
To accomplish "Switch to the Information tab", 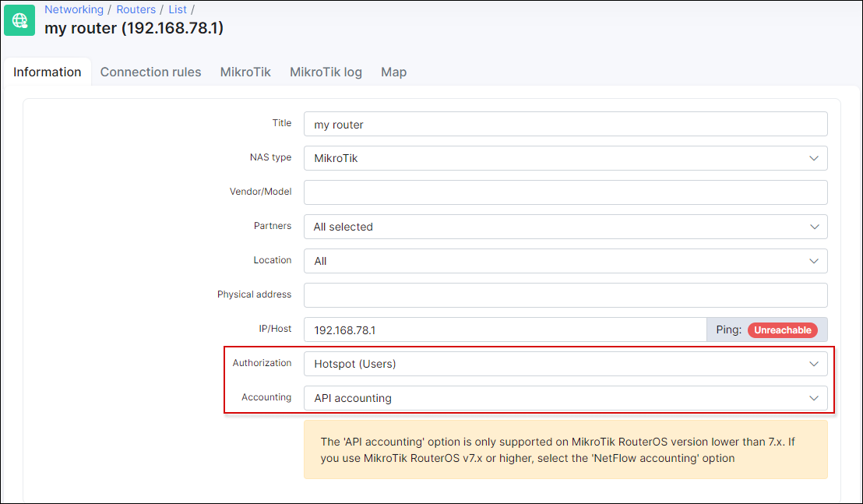I will [48, 72].
